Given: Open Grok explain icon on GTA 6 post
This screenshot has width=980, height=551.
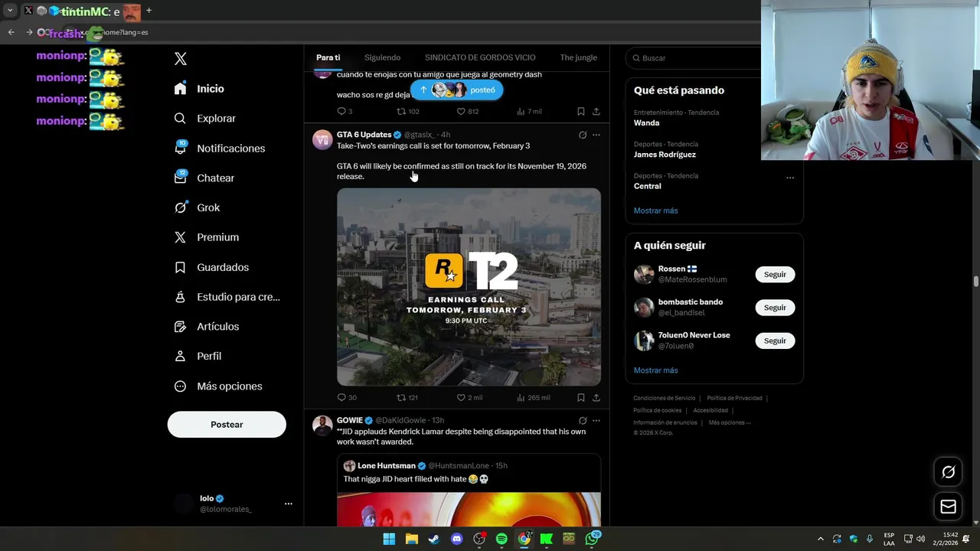Looking at the screenshot, I should click(x=583, y=135).
